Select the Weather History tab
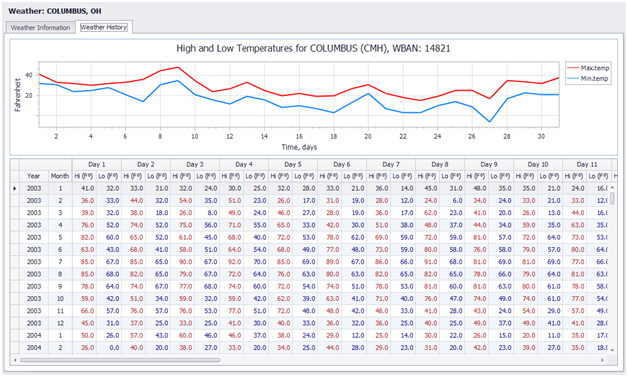The width and height of the screenshot is (628, 377). (x=104, y=27)
